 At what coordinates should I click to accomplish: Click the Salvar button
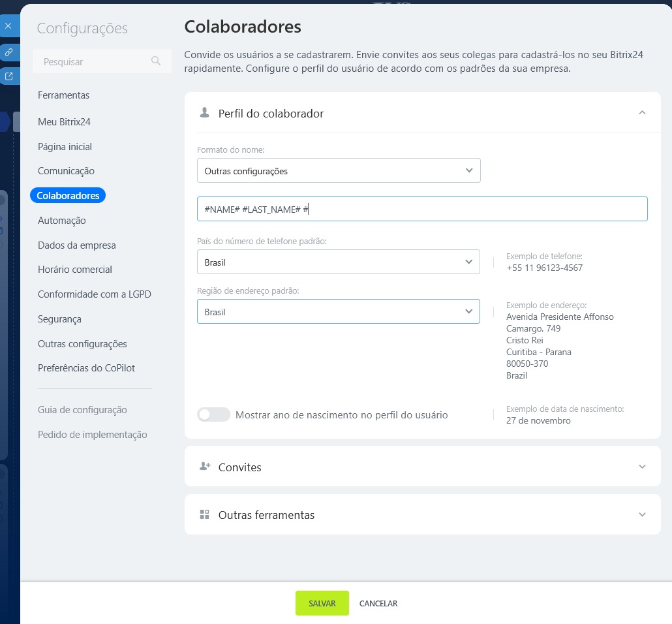coord(322,603)
